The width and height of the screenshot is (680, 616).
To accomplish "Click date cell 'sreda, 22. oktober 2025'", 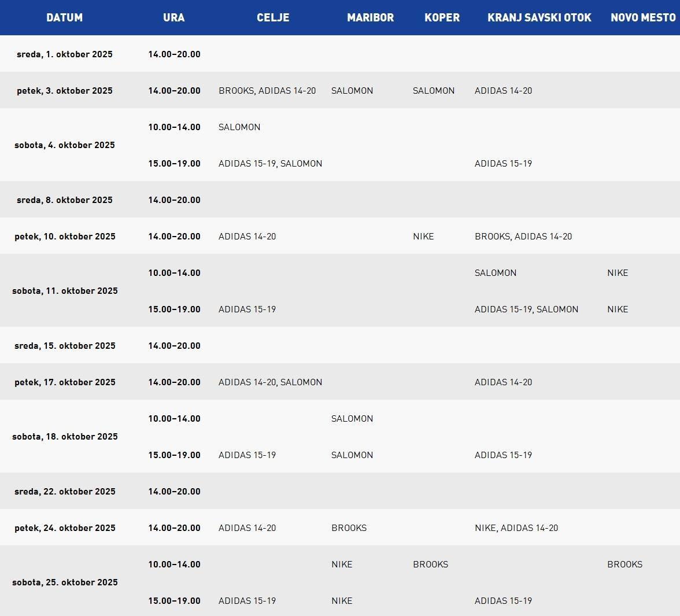I will pos(65,492).
